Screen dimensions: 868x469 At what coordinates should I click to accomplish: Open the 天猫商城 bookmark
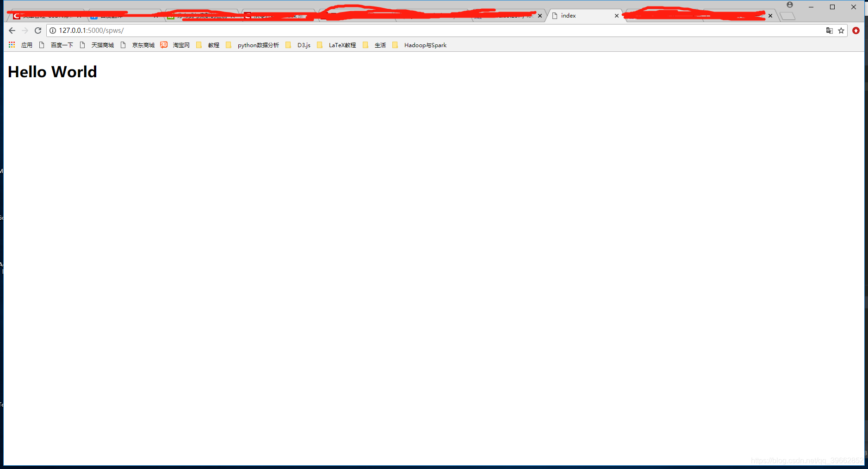click(97, 45)
